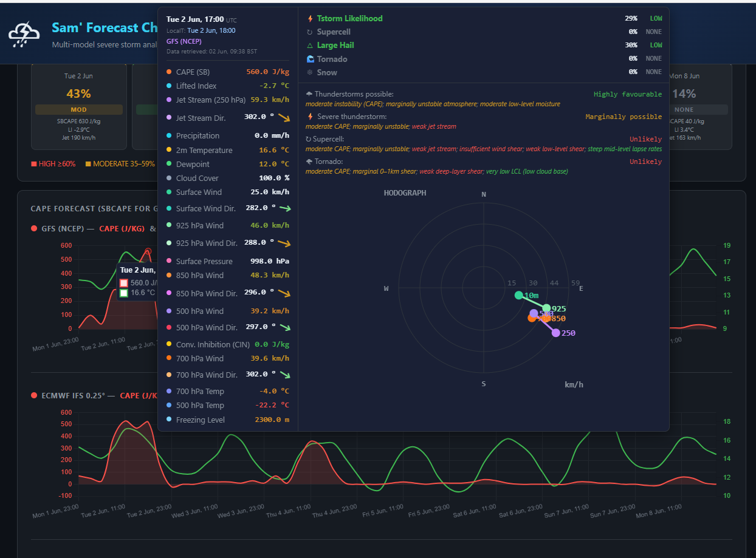Toggle the CAPE (J/KG) series in GFS legend
The width and height of the screenshot is (756, 558).
point(122,229)
